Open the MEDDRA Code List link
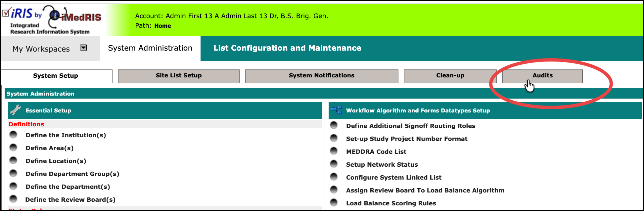Screen dimensions: 644x211 376,152
